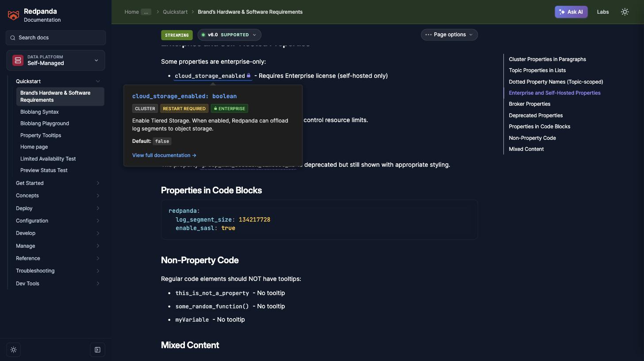Select Bloblang Playground in sidebar
This screenshot has width=644, height=361.
click(x=45, y=123)
